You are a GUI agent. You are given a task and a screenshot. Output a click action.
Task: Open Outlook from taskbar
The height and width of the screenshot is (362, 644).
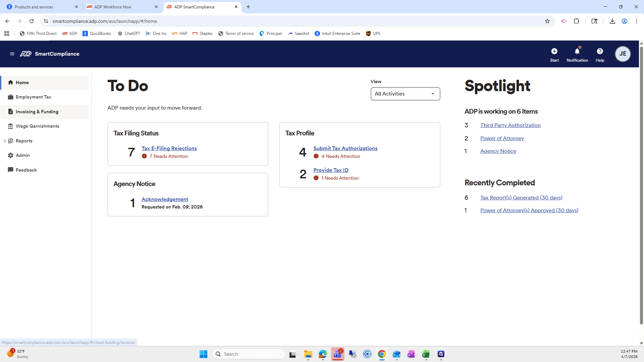pyautogui.click(x=396, y=354)
